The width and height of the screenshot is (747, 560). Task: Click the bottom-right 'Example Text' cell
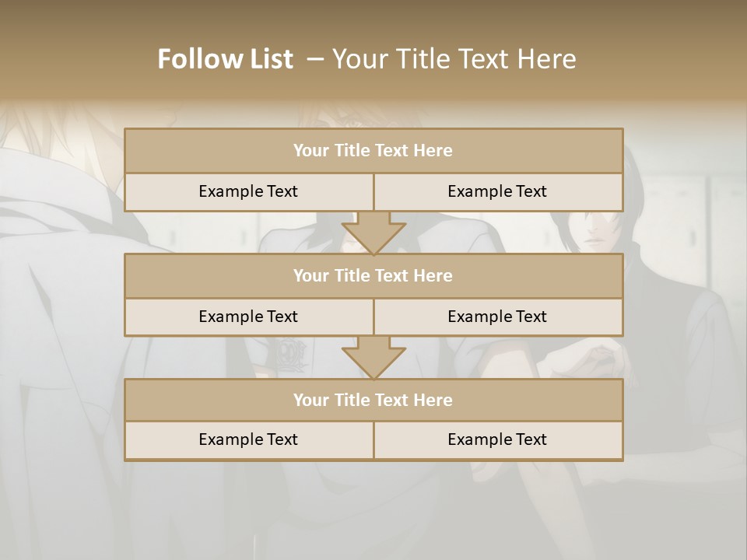click(x=498, y=440)
